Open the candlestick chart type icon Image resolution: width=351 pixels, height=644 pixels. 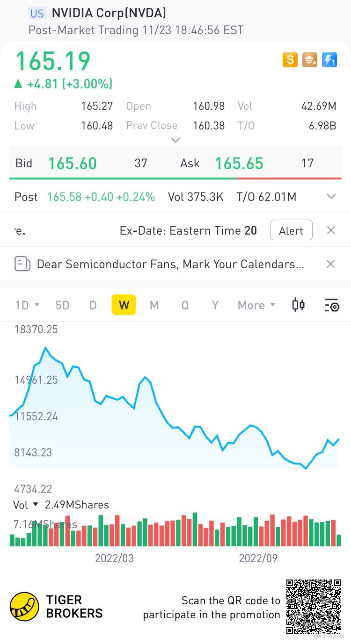click(299, 305)
